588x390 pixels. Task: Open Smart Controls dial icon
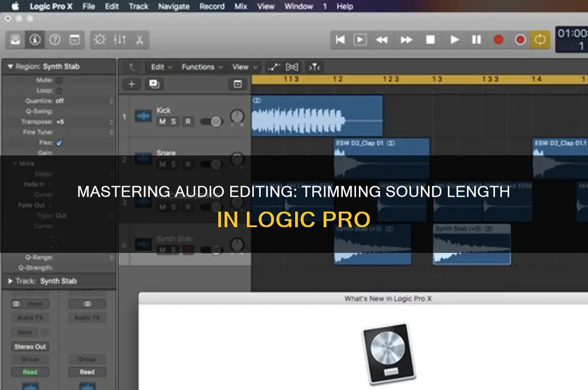click(100, 40)
